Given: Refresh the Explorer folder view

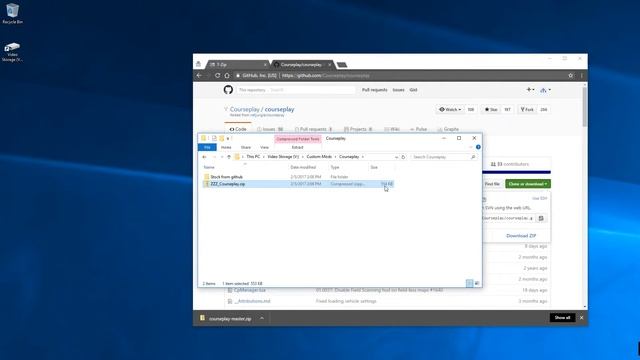Looking at the screenshot, I should [403, 157].
